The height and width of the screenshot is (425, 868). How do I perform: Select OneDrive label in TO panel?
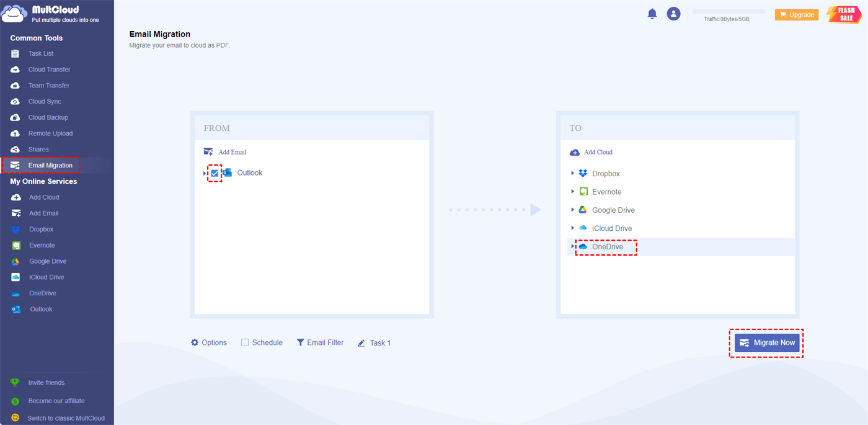608,247
